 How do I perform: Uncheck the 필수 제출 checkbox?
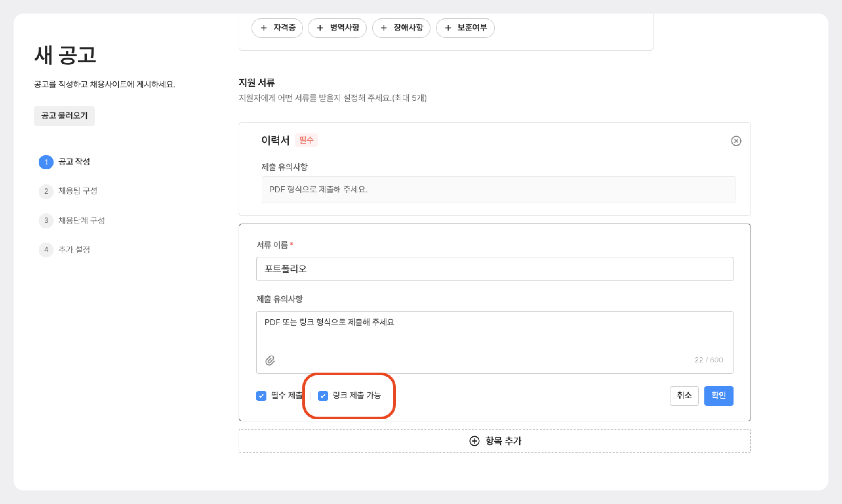[x=261, y=396]
